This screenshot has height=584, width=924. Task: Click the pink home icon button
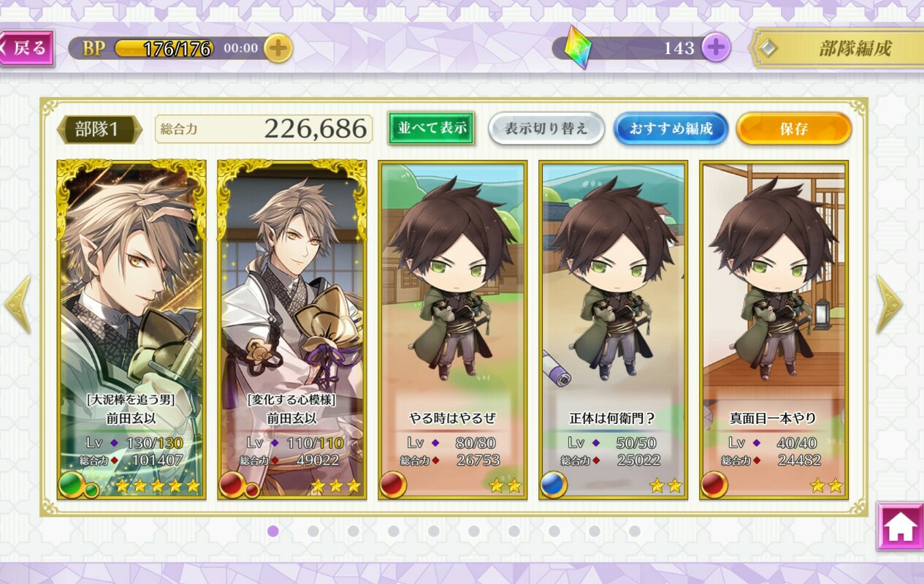[x=900, y=526]
